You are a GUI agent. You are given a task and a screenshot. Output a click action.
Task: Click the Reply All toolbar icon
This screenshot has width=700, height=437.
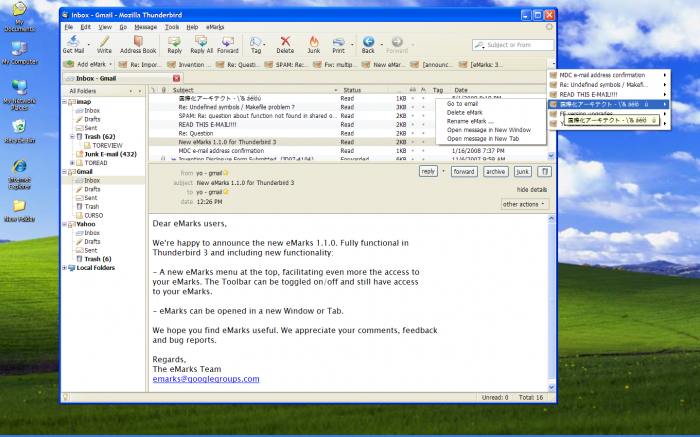click(x=201, y=45)
